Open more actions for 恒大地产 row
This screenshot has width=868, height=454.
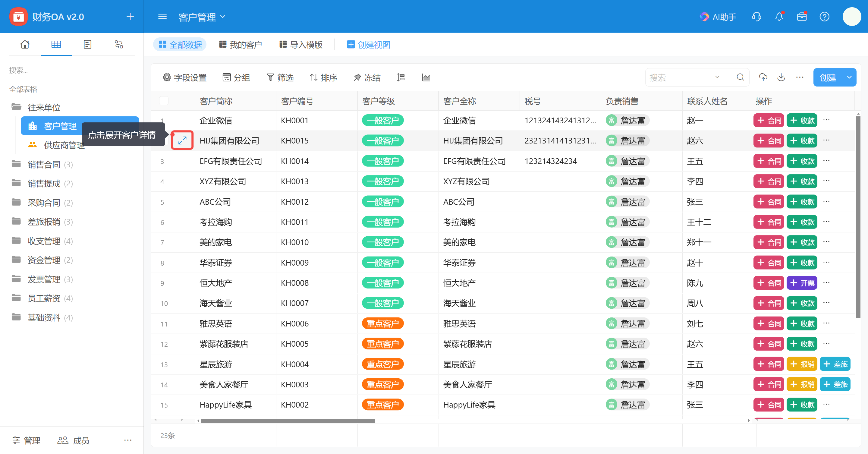826,282
